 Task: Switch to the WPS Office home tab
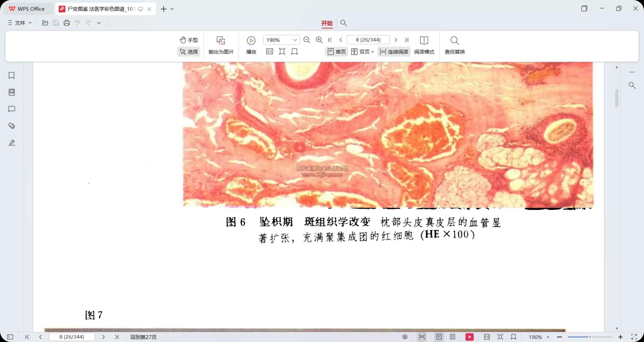(27, 9)
